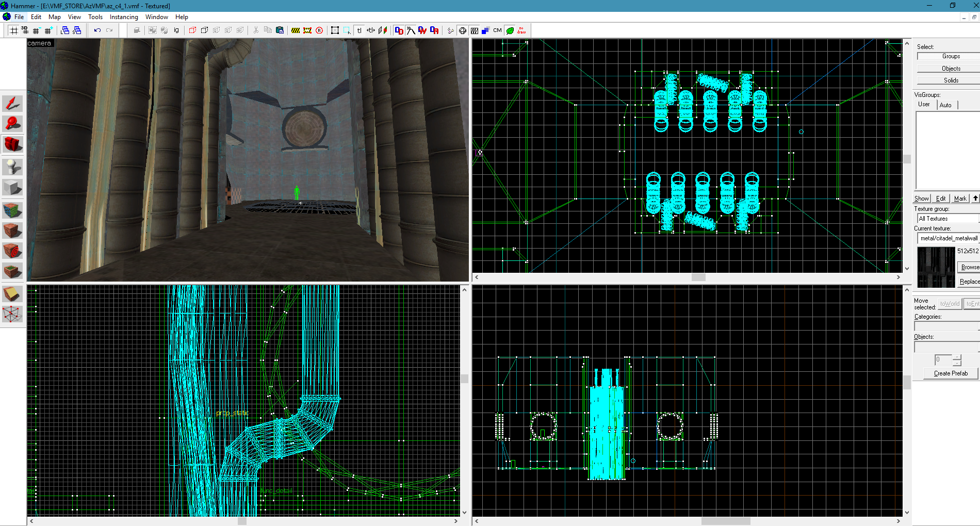Screen dimensions: 980x526
Task: Toggle the models wireframe sphere icon
Action: (x=463, y=30)
